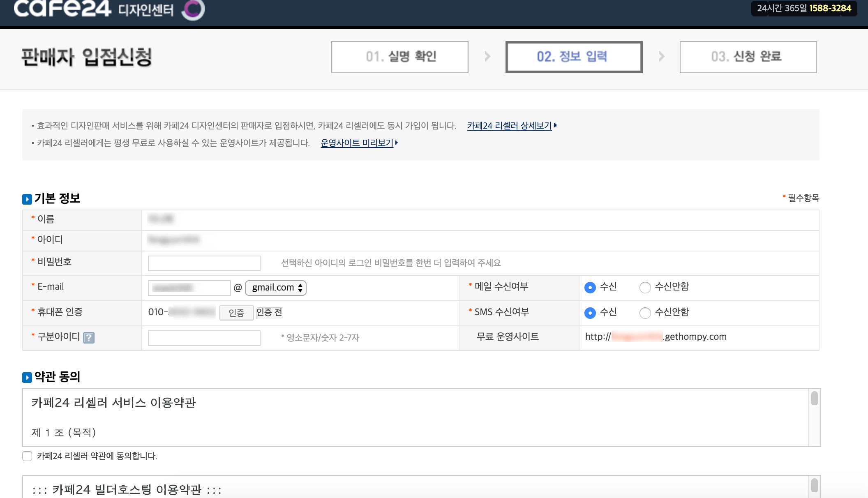This screenshot has width=868, height=498.
Task: Click the 01. 실명 확인 step tab
Action: coord(399,57)
